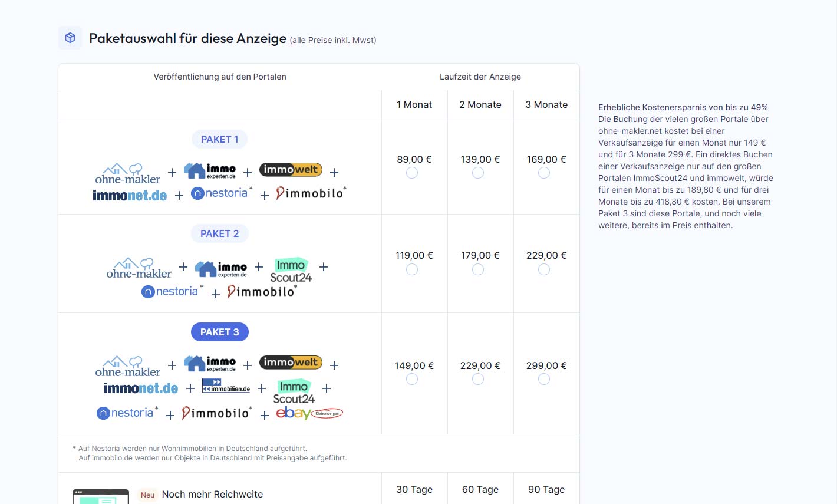
Task: Click the '3 Monate' column header
Action: pos(546,104)
